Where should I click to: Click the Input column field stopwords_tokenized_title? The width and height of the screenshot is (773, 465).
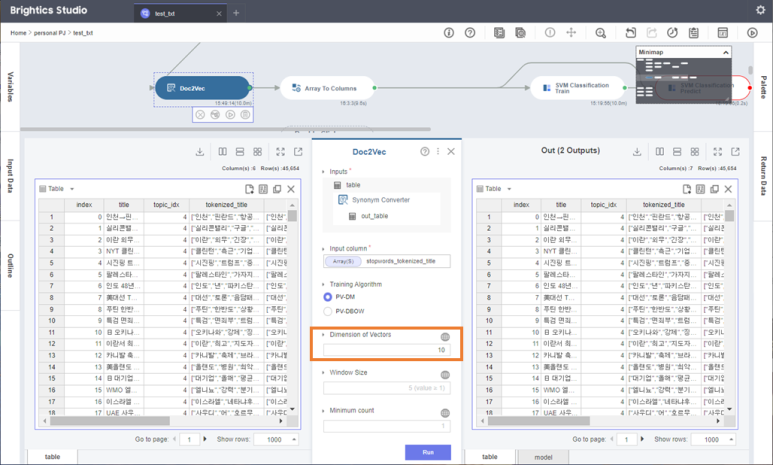point(386,261)
